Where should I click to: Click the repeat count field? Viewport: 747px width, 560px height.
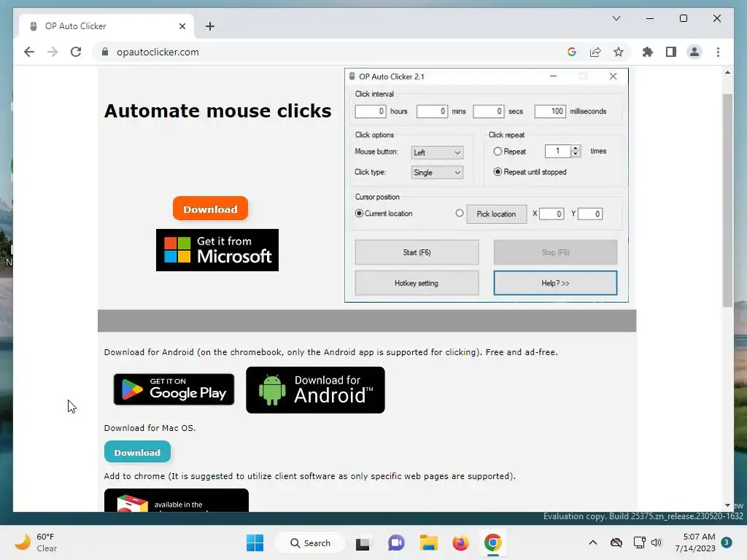coord(558,151)
